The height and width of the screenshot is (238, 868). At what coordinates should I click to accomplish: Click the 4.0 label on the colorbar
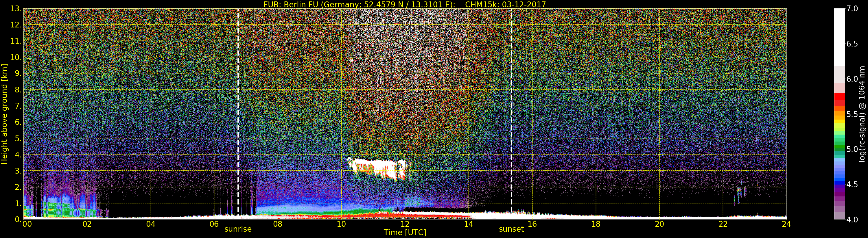(852, 220)
